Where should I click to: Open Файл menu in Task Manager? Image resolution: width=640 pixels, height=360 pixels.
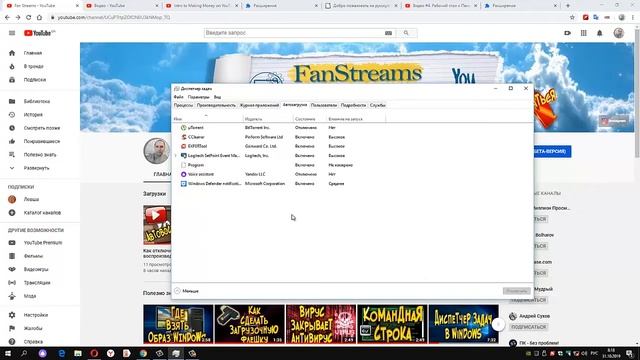point(178,97)
